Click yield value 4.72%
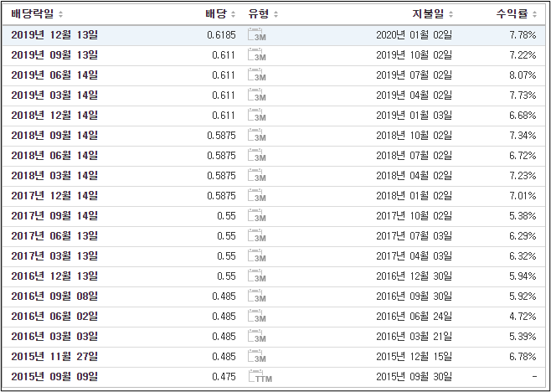551x392 pixels. tap(523, 316)
